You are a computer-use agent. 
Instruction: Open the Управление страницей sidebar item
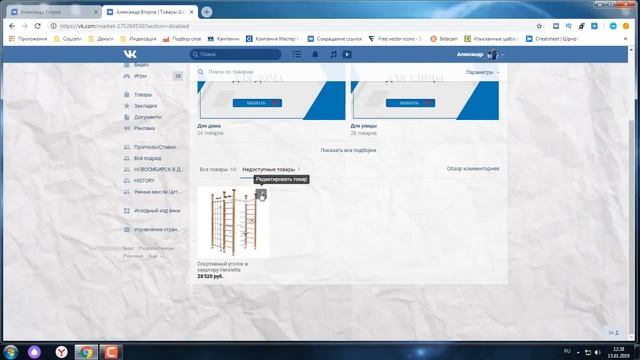[156, 229]
